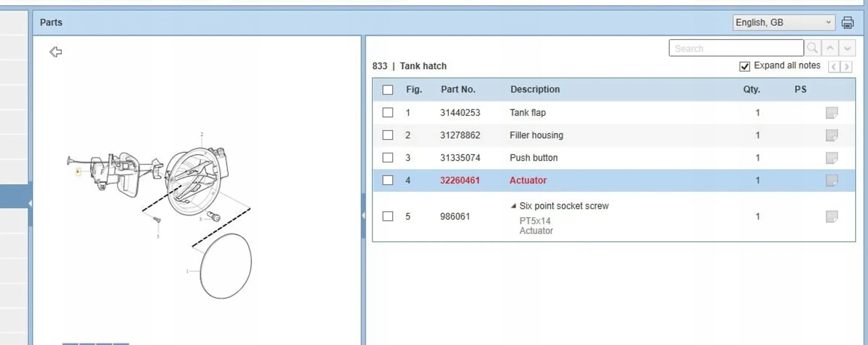Click next page arrow beside Expand all notes

pos(846,66)
